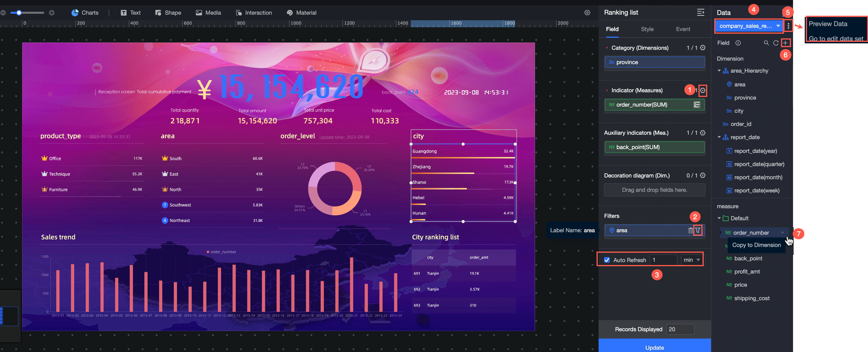
Task: Click the Indicator (Measures) settings gear
Action: pyautogui.click(x=702, y=90)
